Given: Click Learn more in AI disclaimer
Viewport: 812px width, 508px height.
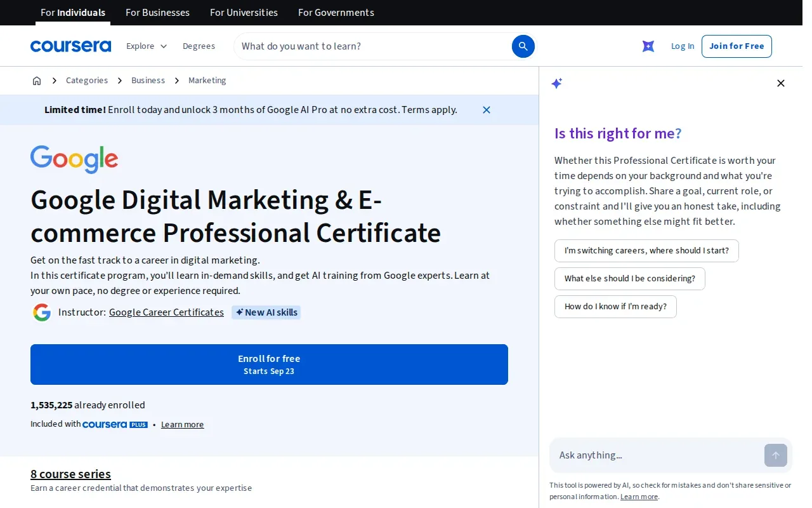Looking at the screenshot, I should click(639, 497).
